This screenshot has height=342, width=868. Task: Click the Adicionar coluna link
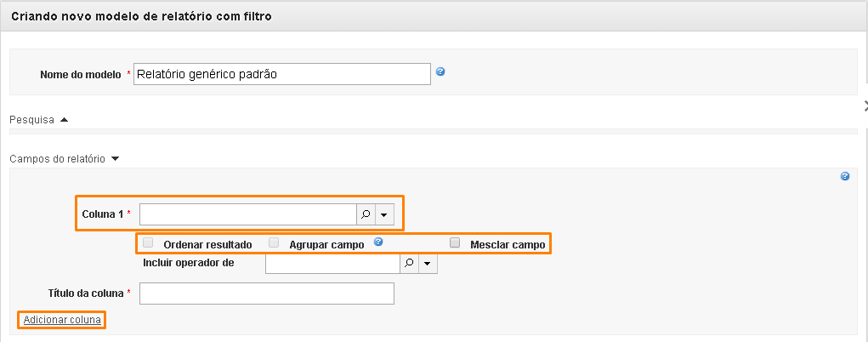point(62,320)
